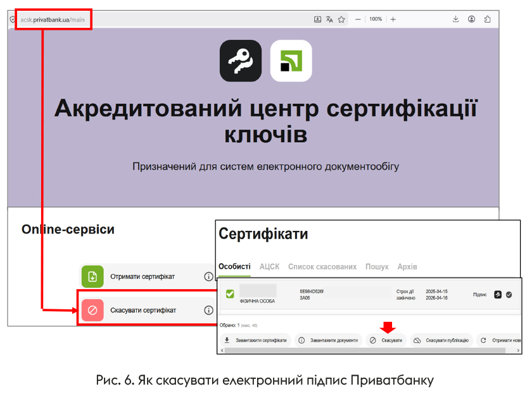Click the Сертифікати heading
Screen dimensions: 532x396
pos(263,233)
